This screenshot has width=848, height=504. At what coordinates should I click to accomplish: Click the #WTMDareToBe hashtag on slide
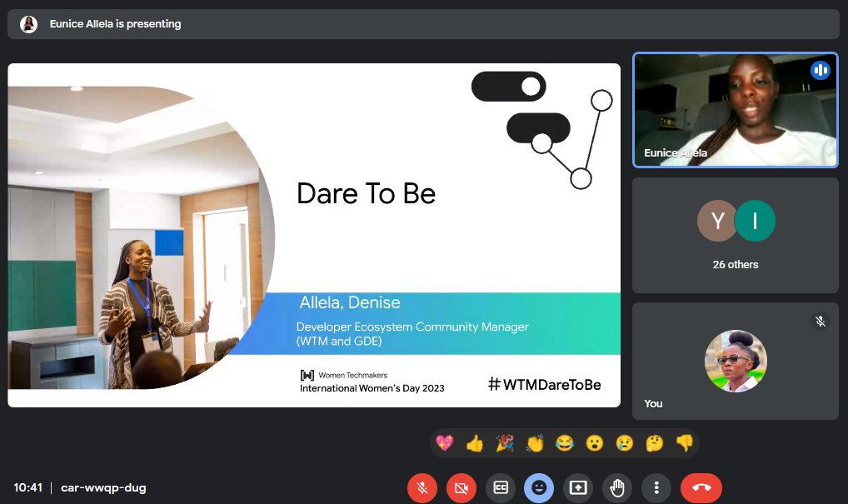pyautogui.click(x=545, y=385)
